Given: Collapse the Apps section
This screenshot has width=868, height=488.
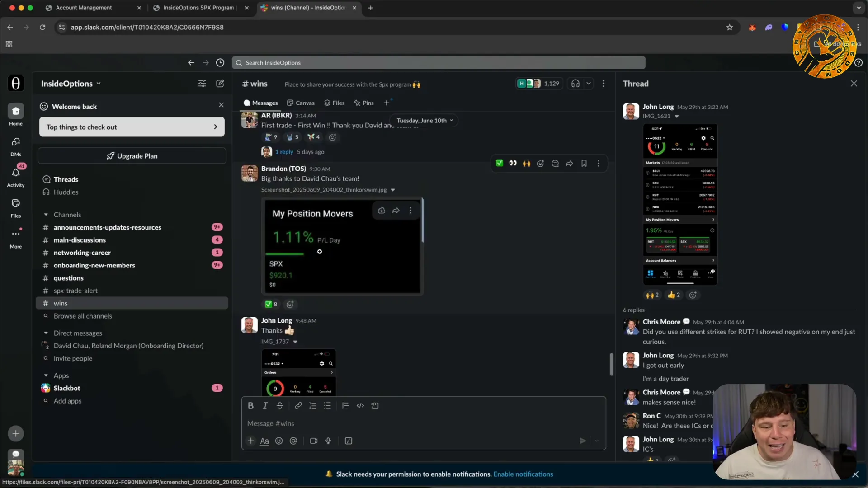Looking at the screenshot, I should [46, 375].
